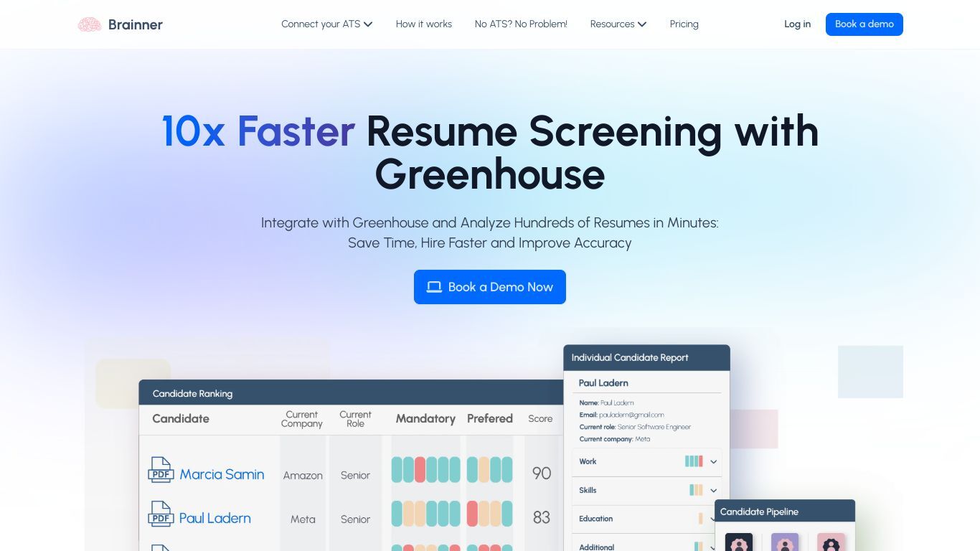This screenshot has width=980, height=551.
Task: Click Paul Ladern Mandatory score bars
Action: 425,514
